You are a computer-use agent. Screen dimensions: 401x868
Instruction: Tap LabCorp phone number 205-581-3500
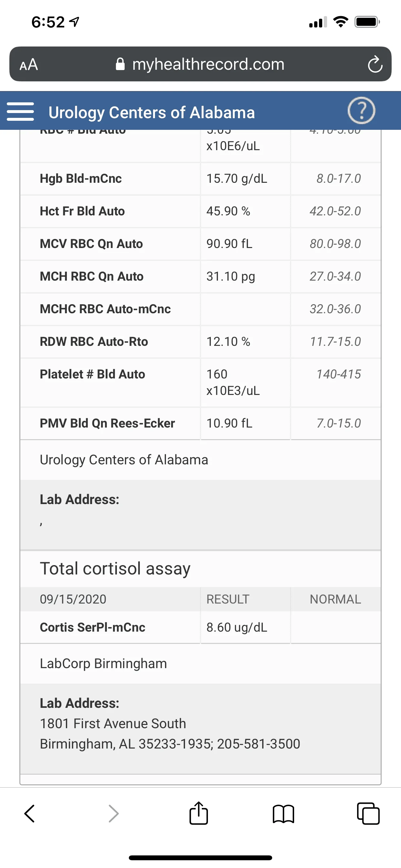coord(259,744)
